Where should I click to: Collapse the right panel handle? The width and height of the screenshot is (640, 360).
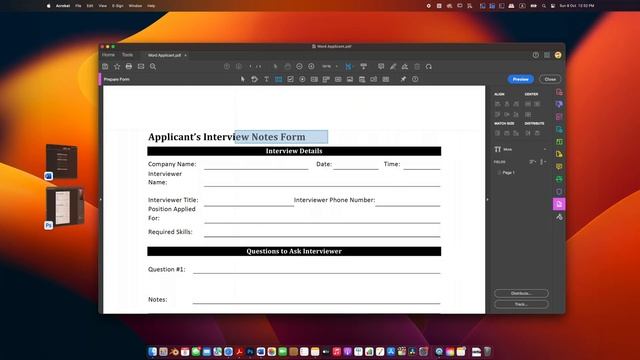pos(487,200)
